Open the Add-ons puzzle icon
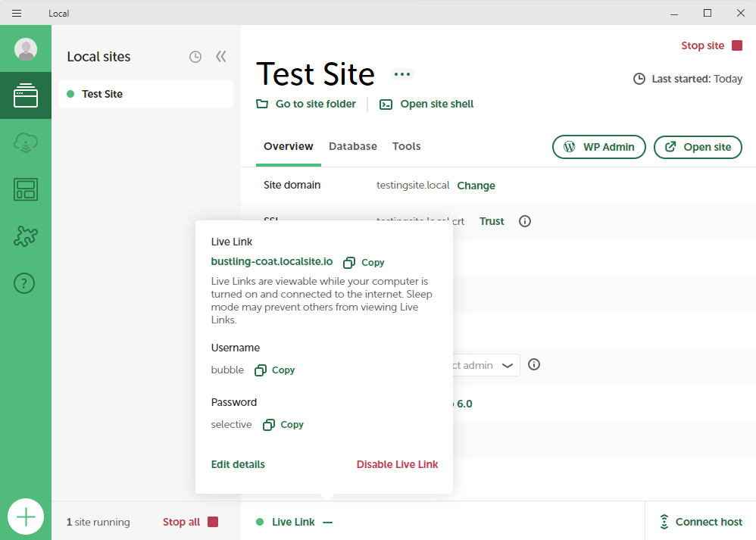Viewport: 756px width, 540px height. pos(26,236)
